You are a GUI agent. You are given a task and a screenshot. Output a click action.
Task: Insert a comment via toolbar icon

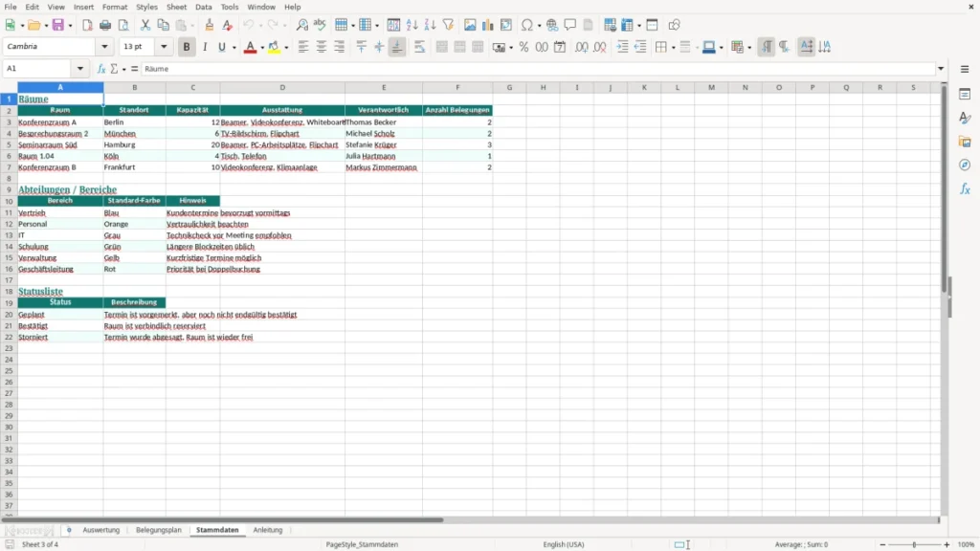point(570,25)
